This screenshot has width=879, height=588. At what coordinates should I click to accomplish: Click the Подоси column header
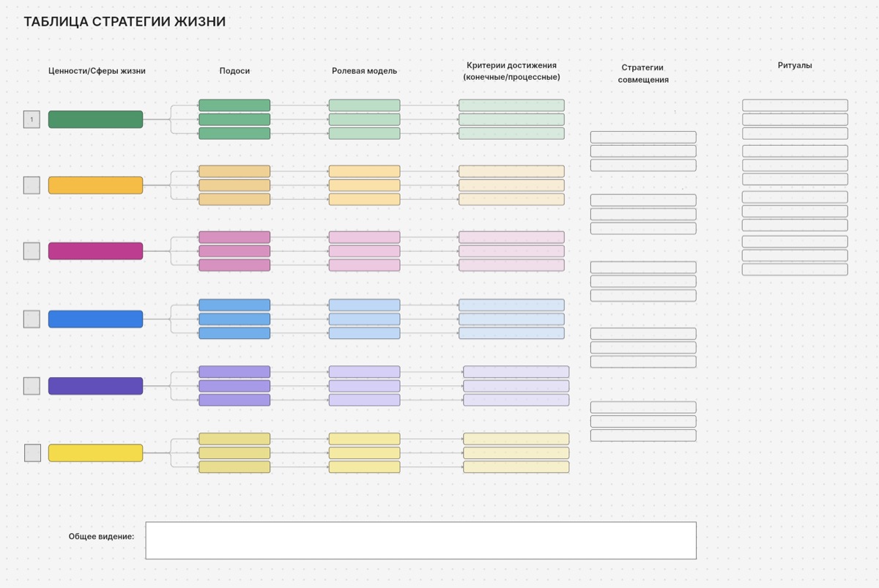point(234,71)
